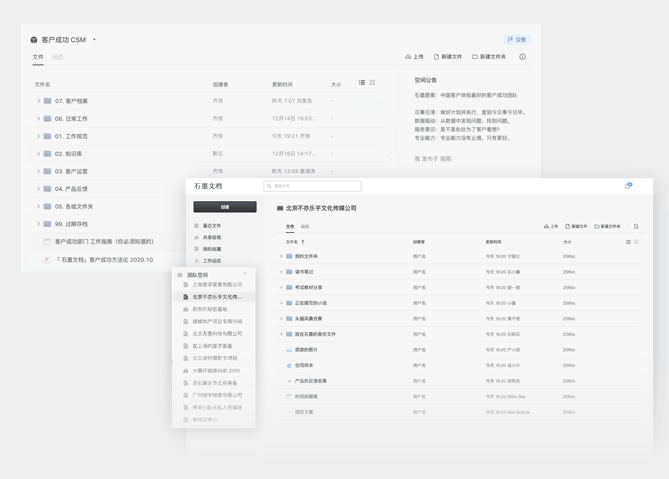
Task: Toggle grid view in 北京不亦乐乎 file list
Action: 636,242
